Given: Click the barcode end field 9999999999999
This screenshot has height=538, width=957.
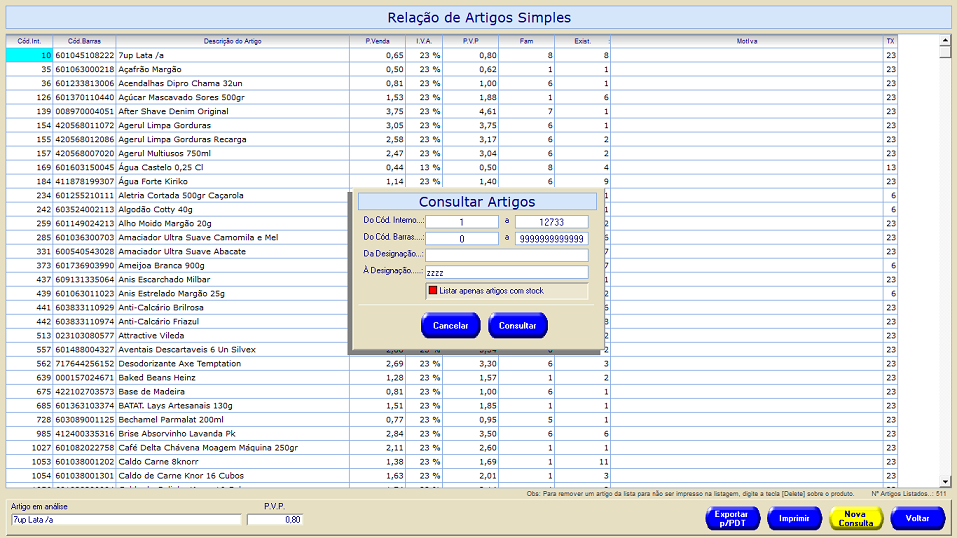Looking at the screenshot, I should click(551, 238).
